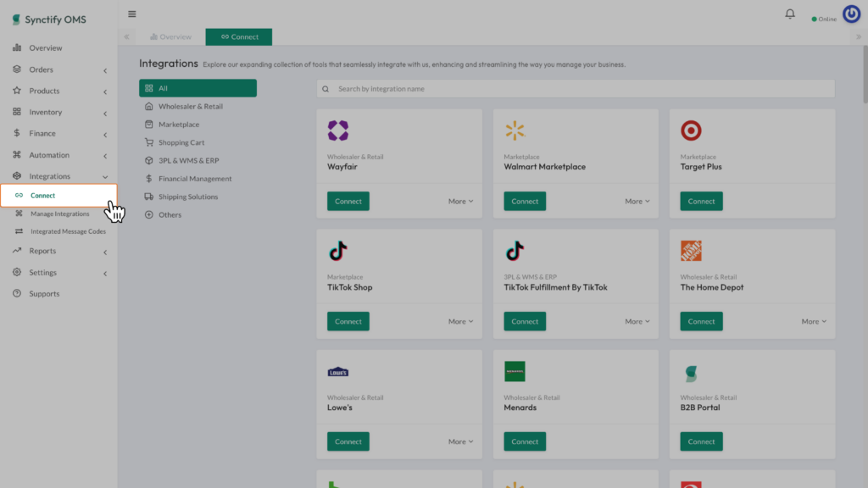This screenshot has width=868, height=488.
Task: Connect the Wayfair integration
Action: pos(348,201)
